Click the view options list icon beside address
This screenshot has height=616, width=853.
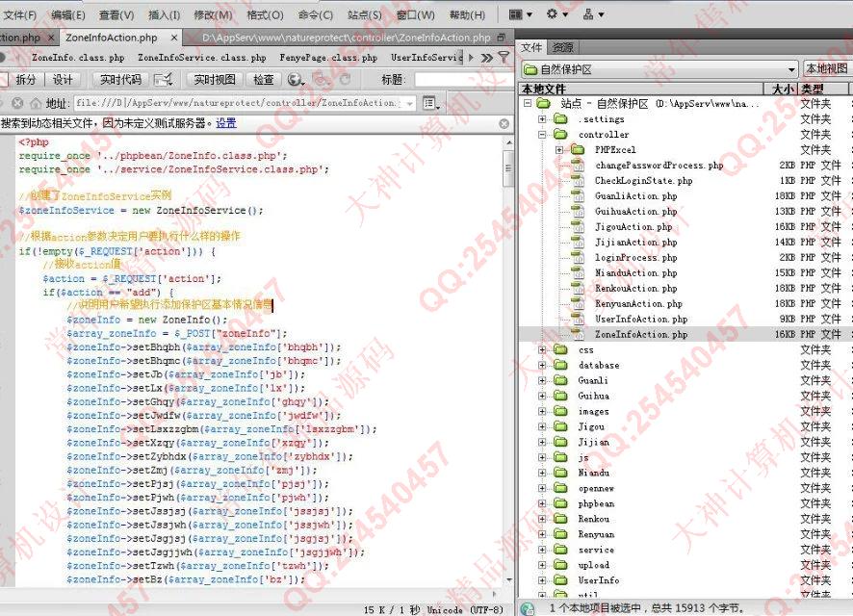coord(431,103)
